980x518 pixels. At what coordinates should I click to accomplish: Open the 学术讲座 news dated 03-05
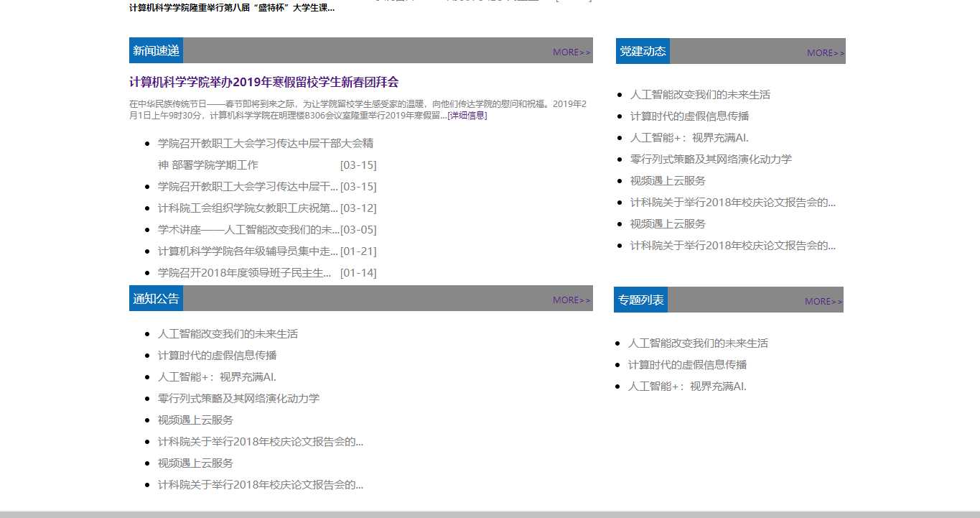coord(248,230)
